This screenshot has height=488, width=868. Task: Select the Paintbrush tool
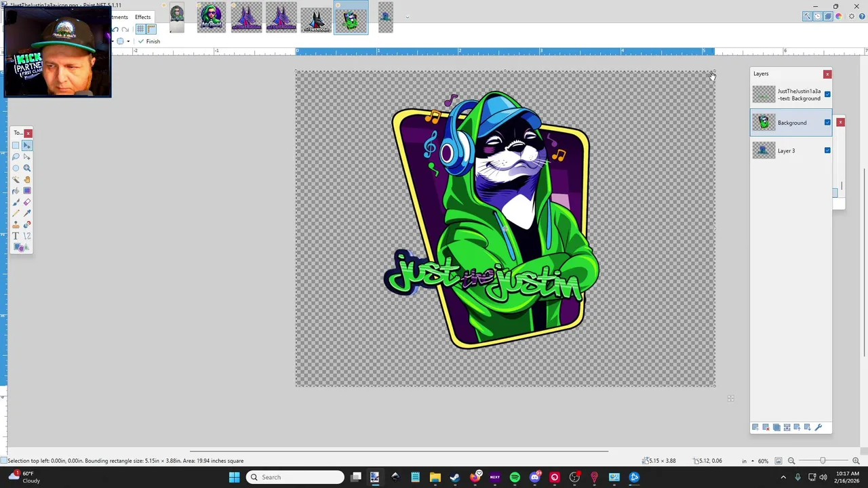pyautogui.click(x=16, y=202)
